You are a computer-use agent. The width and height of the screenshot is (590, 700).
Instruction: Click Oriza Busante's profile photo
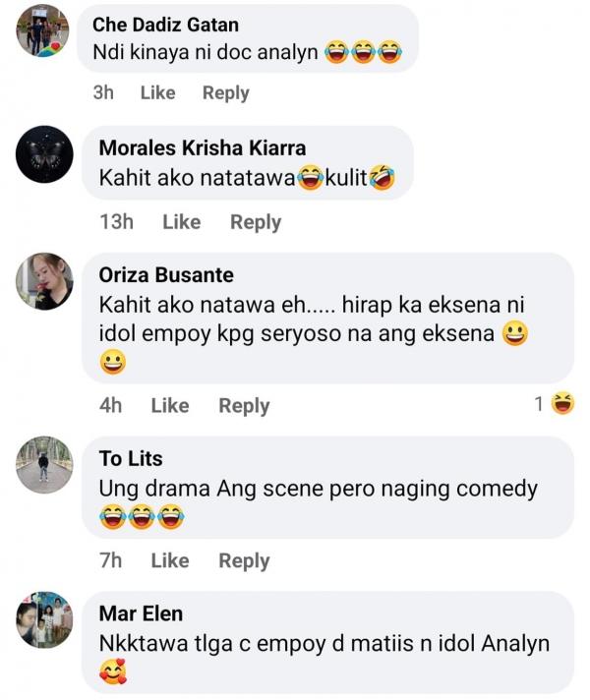click(44, 282)
